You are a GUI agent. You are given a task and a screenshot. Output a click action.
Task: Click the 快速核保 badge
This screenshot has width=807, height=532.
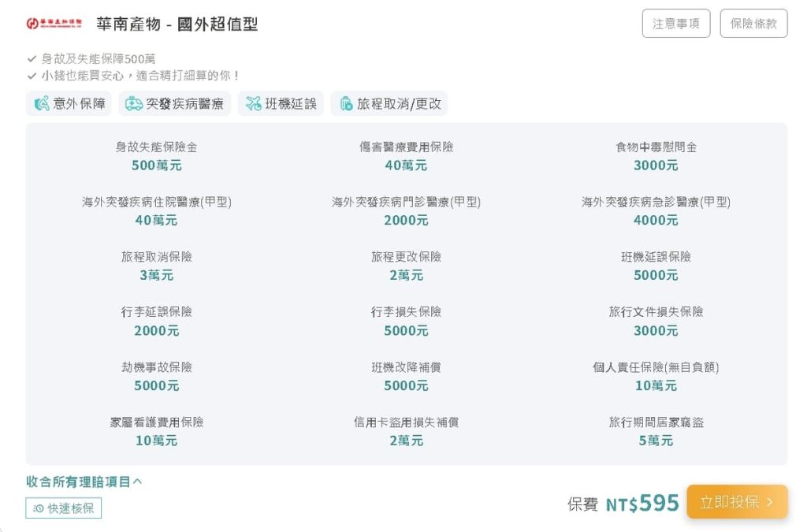tap(63, 508)
